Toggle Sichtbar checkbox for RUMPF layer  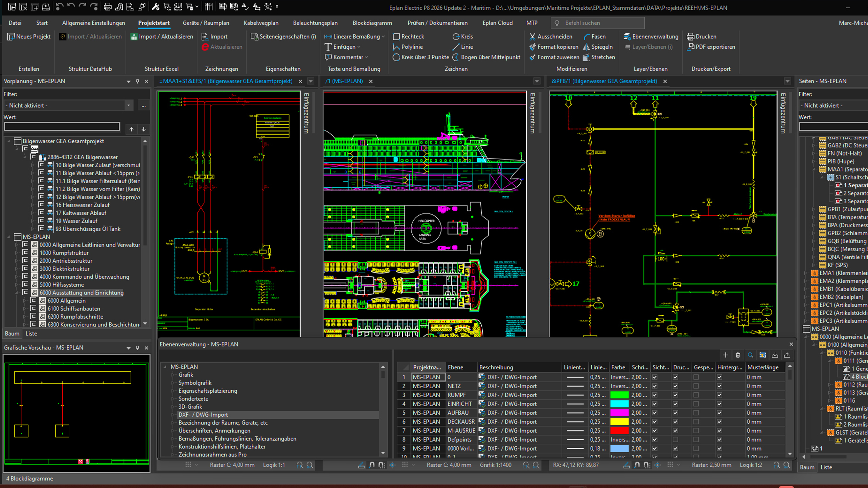click(655, 395)
